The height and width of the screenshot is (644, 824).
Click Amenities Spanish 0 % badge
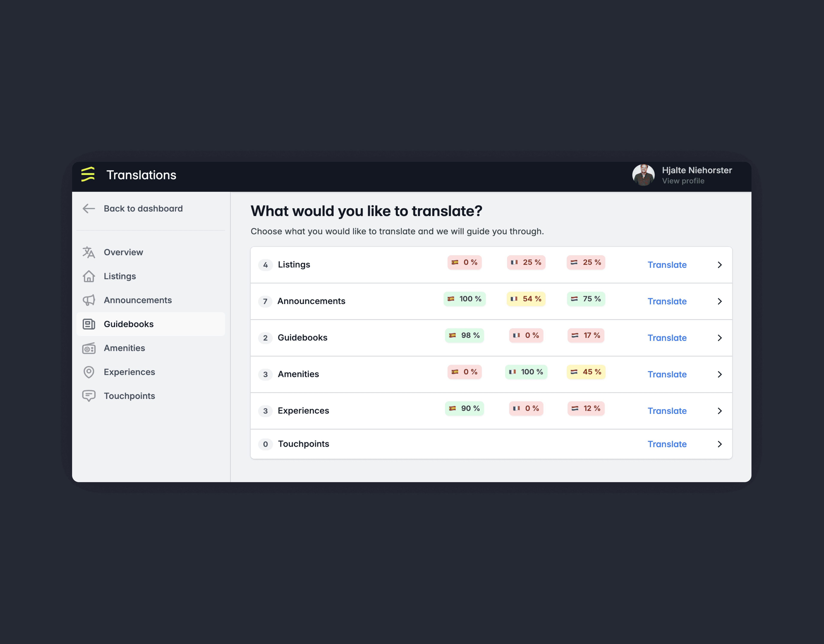tap(464, 372)
